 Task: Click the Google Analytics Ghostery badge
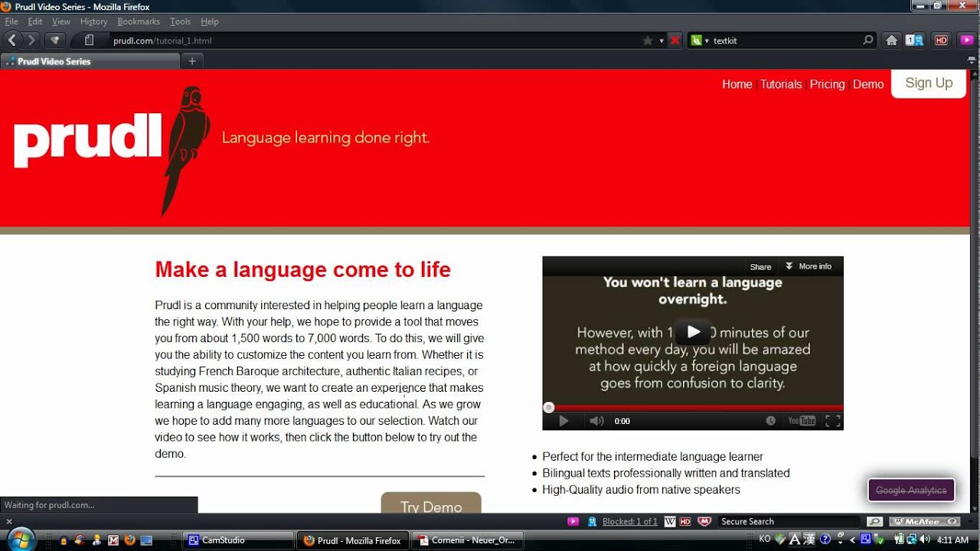(911, 490)
